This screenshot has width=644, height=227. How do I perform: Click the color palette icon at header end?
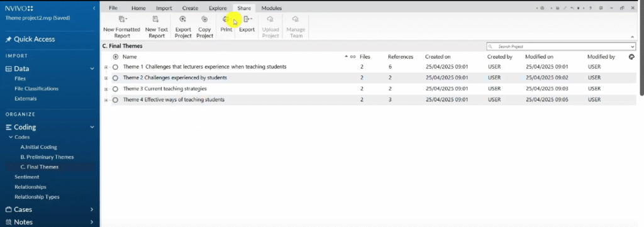pyautogui.click(x=631, y=57)
